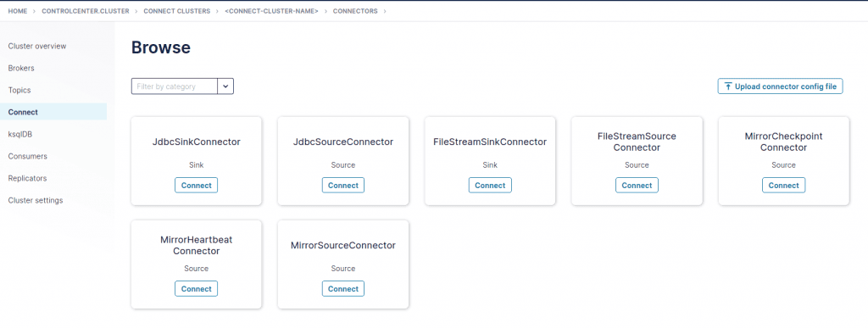
Task: Click the MirrorSourceConnector card title
Action: (343, 245)
